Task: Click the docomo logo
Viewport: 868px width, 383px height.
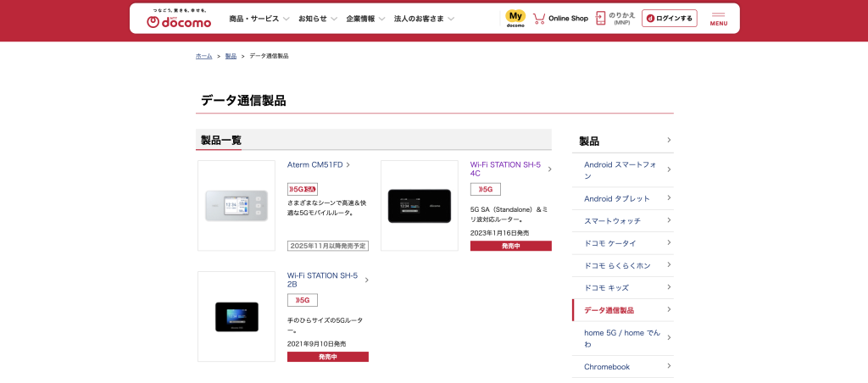Action: coord(178,19)
